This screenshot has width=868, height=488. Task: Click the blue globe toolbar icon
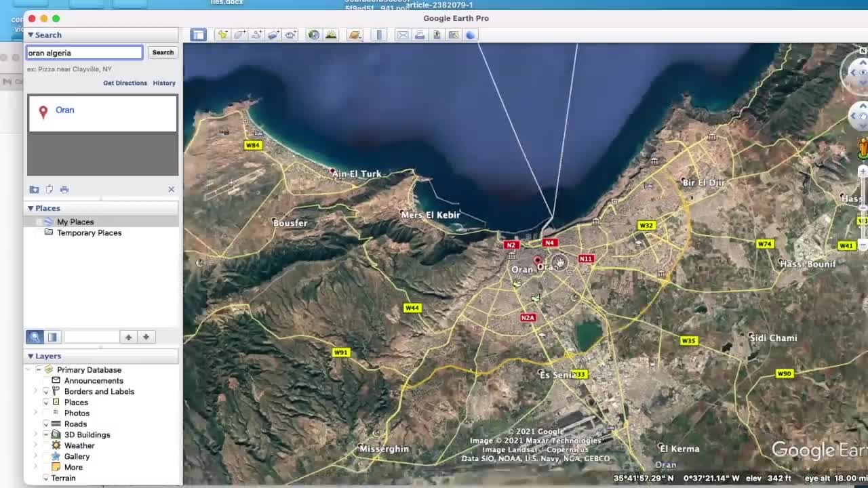tap(471, 35)
